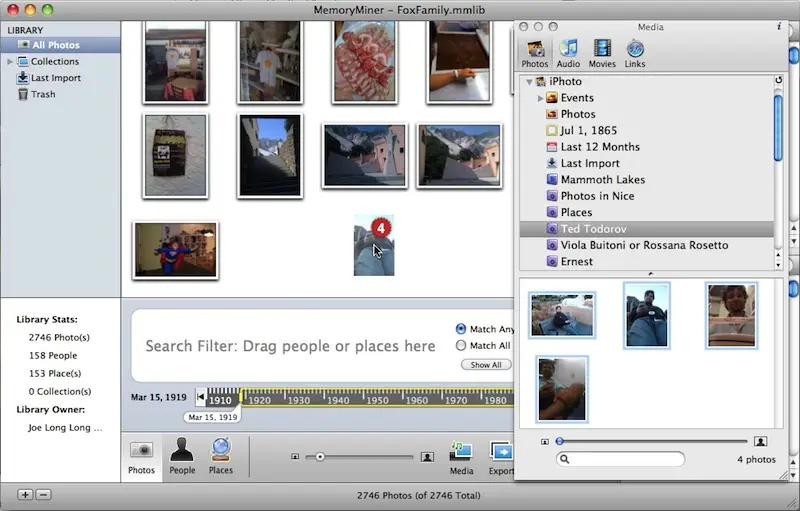Click the Trash item in the library

pyautogui.click(x=43, y=94)
